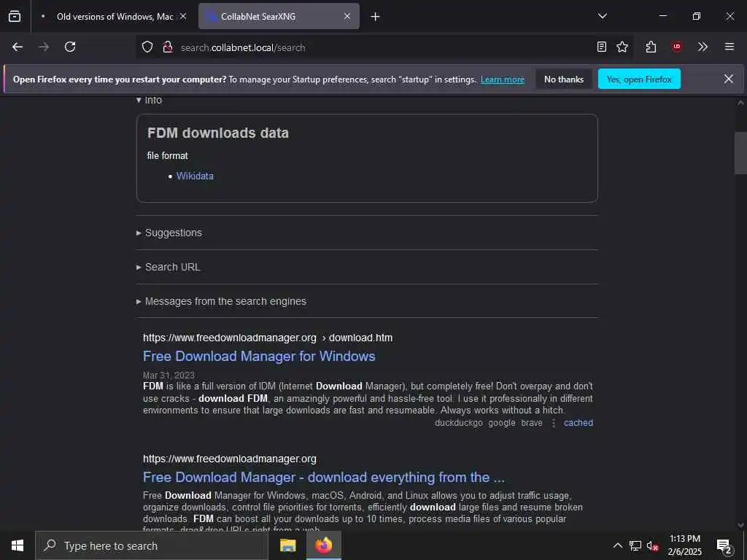This screenshot has width=747, height=560.
Task: Open the tracking protection shield icon
Action: (147, 47)
